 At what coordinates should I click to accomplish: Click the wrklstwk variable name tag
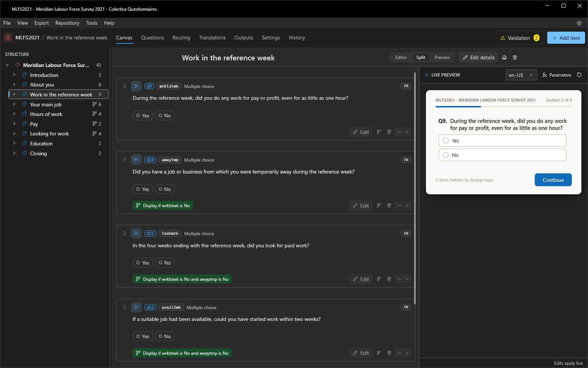pyautogui.click(x=169, y=86)
